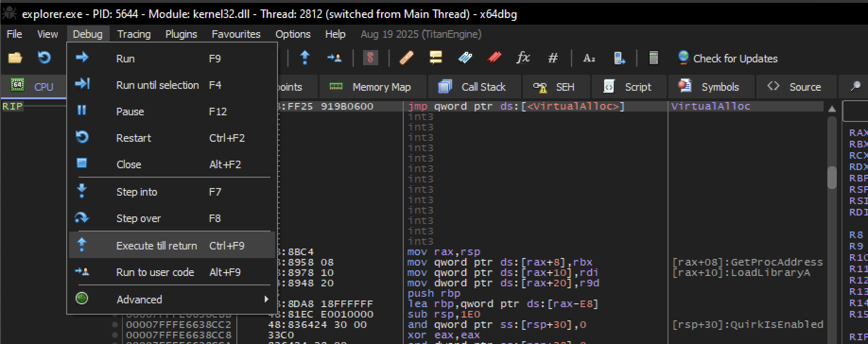Switch to the CPU tab

tap(33, 86)
